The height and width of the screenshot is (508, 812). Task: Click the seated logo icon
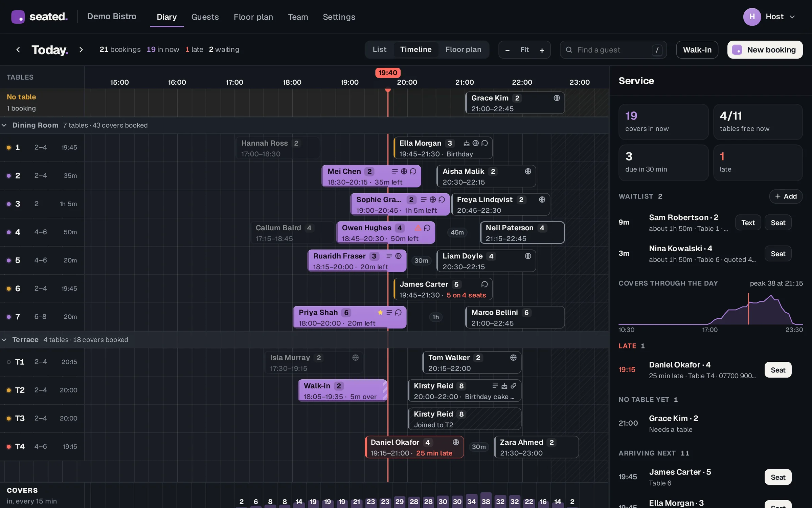tap(18, 17)
